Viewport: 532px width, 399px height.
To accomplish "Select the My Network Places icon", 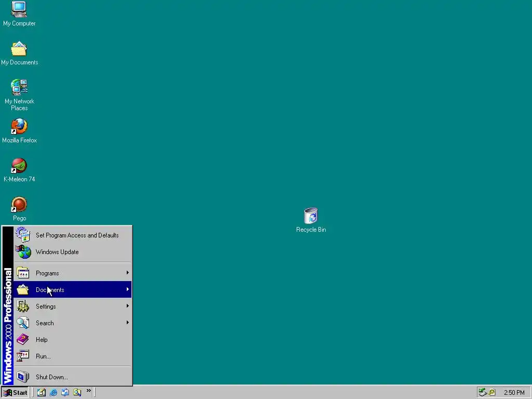I will 19,95.
